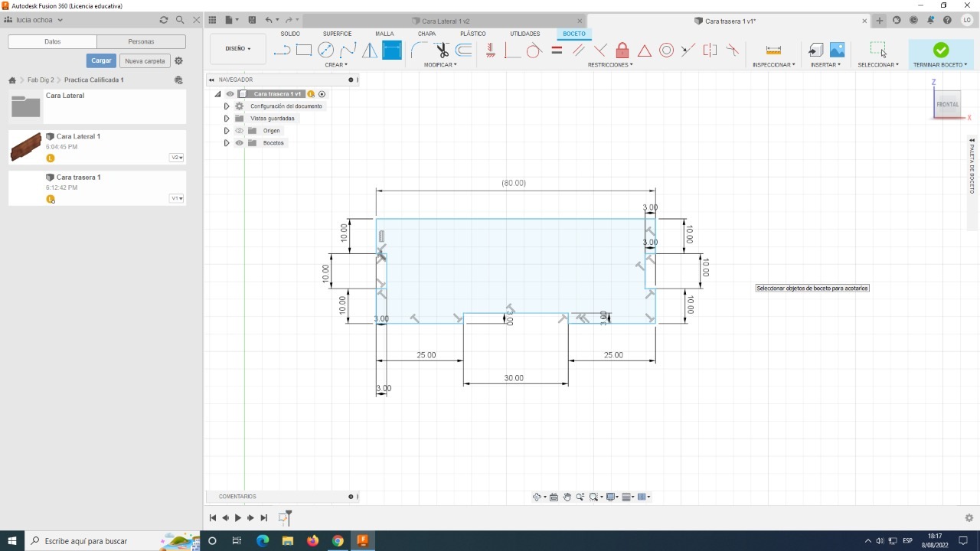This screenshot has width=980, height=551.
Task: Click the Cargar upload button
Action: (101, 60)
